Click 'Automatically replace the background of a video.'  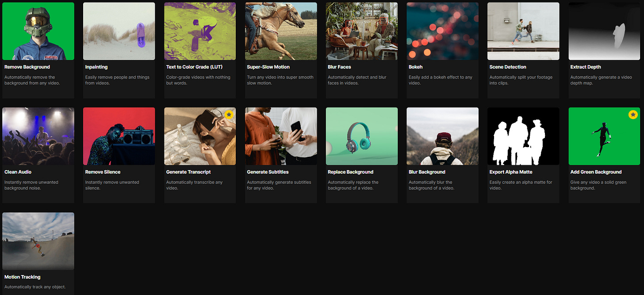353,185
